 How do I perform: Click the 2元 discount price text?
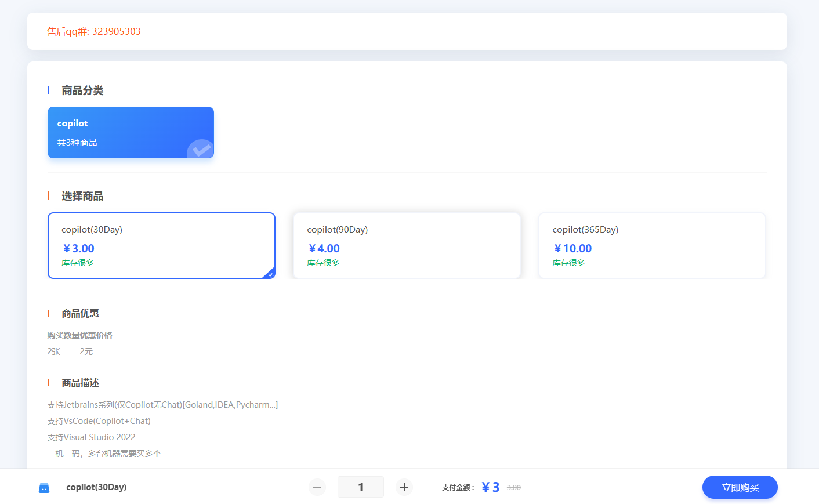[x=86, y=351]
